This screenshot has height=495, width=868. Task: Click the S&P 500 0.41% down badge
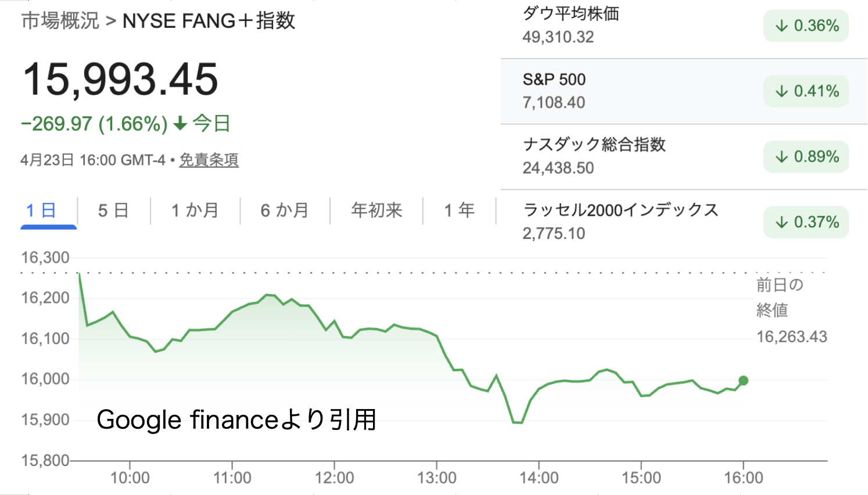(806, 91)
